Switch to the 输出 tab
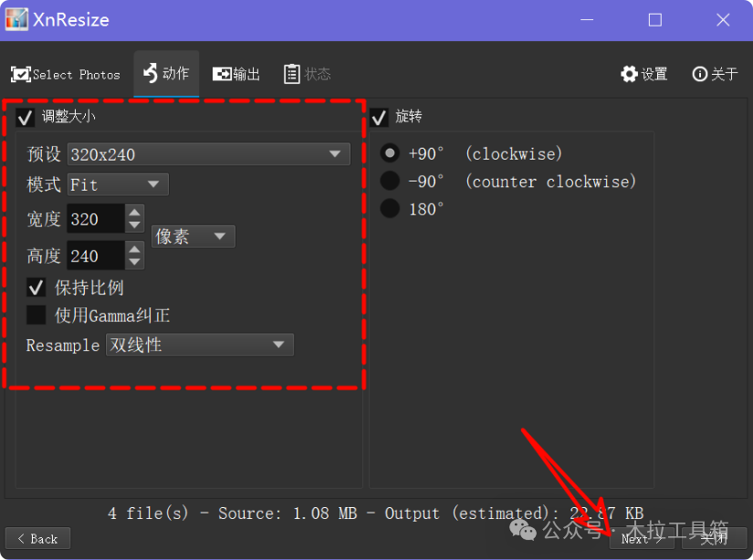The image size is (753, 560). point(236,75)
